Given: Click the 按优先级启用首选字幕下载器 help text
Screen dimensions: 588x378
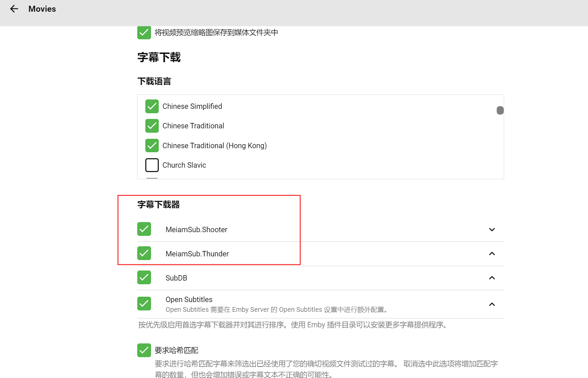Looking at the screenshot, I should click(x=293, y=325).
